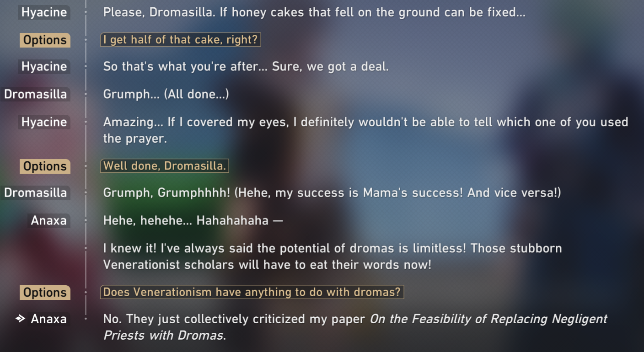Click the Hyacine label beside "Please, Dromasilla" line
The height and width of the screenshot is (352, 644).
click(x=44, y=12)
